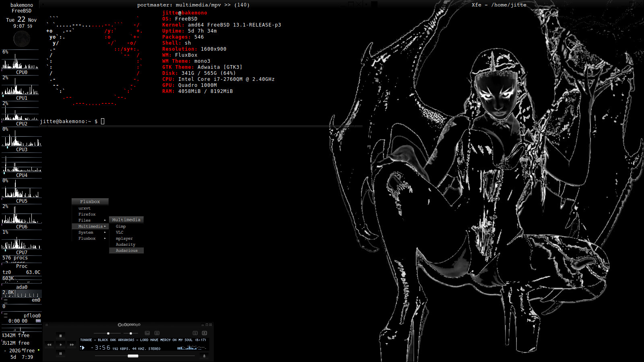Click the Multimedia submenu title header

pyautogui.click(x=126, y=220)
